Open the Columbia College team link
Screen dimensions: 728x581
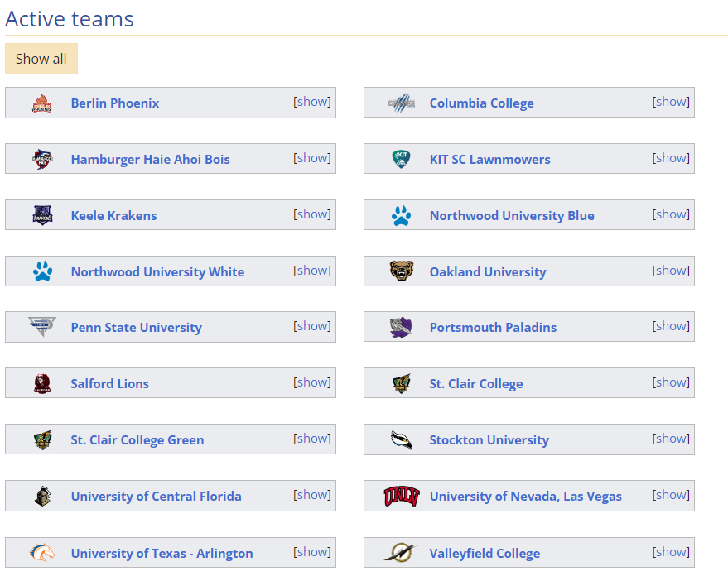481,103
